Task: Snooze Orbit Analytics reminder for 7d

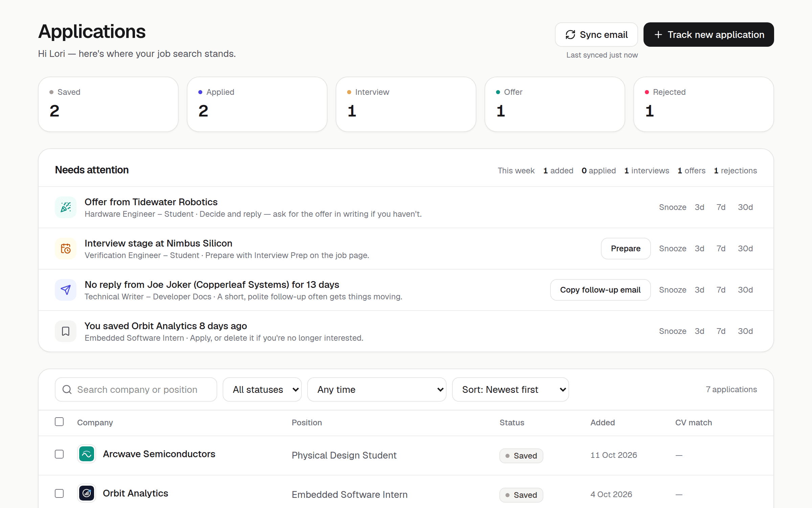Action: click(x=721, y=331)
